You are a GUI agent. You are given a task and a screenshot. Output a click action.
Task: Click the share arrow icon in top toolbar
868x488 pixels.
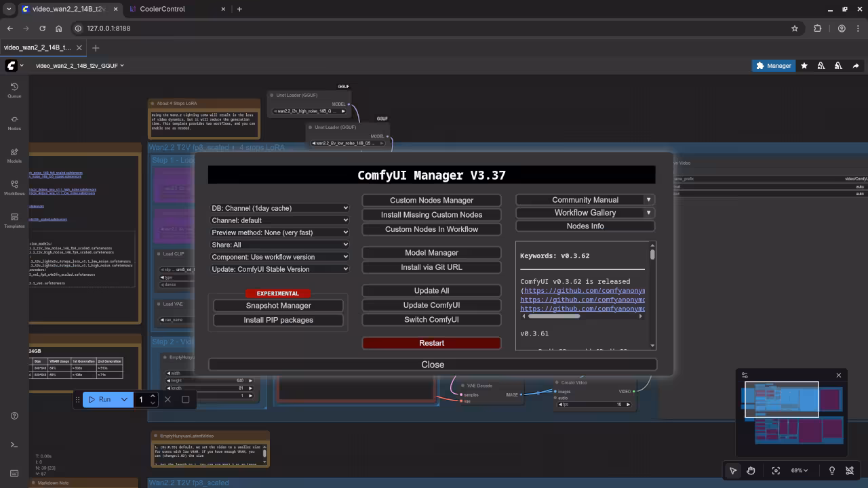856,66
